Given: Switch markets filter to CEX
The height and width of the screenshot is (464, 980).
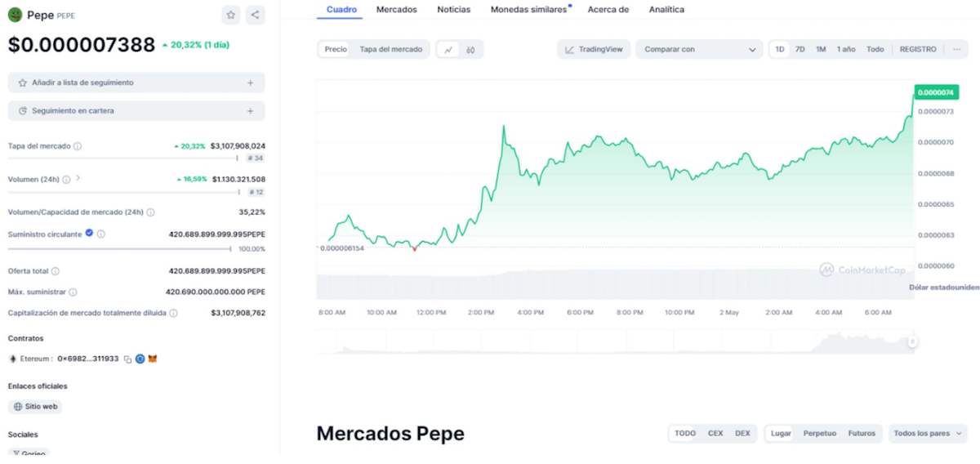Looking at the screenshot, I should click(715, 433).
